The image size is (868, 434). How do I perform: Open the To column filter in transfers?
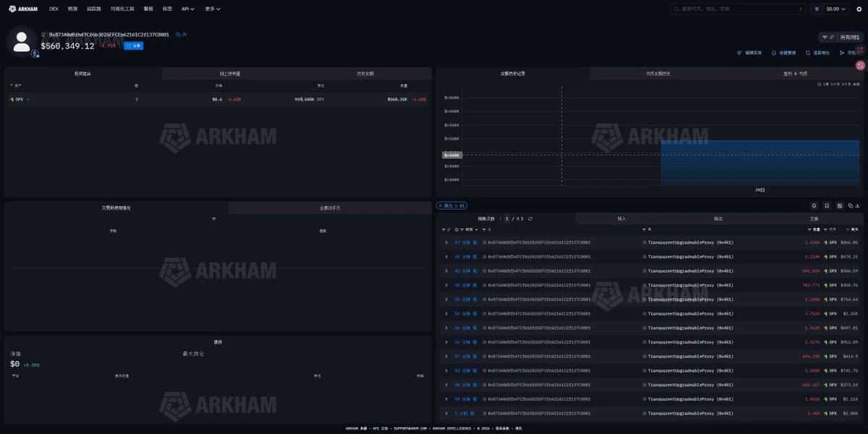(644, 229)
